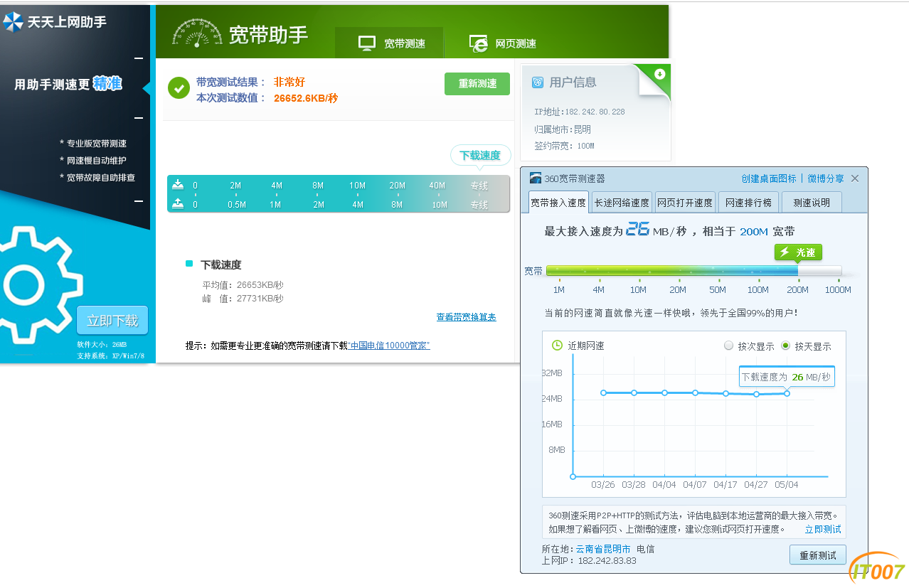Click the 天天上网助手 logo icon
This screenshot has width=909, height=588.
pos(13,22)
